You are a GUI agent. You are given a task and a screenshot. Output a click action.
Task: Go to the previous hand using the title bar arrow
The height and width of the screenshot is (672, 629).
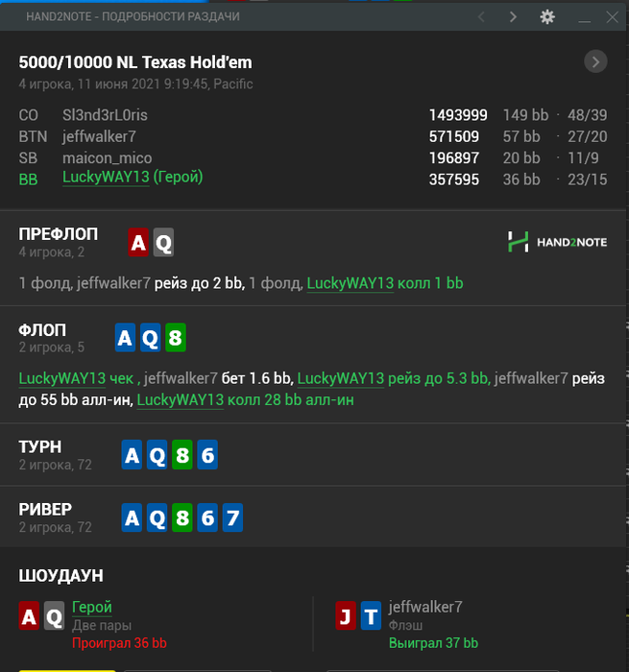tap(481, 16)
